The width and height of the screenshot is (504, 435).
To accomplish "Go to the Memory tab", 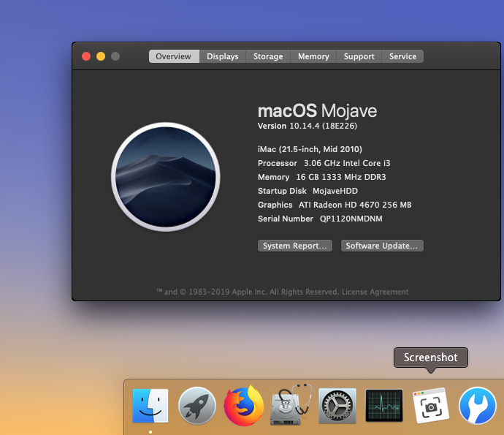I will point(313,56).
